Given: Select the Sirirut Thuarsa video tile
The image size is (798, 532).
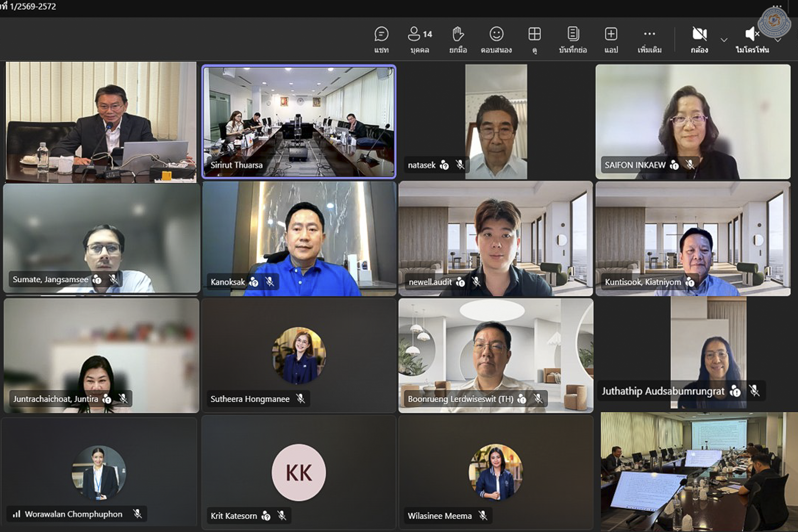Looking at the screenshot, I should pos(299,121).
